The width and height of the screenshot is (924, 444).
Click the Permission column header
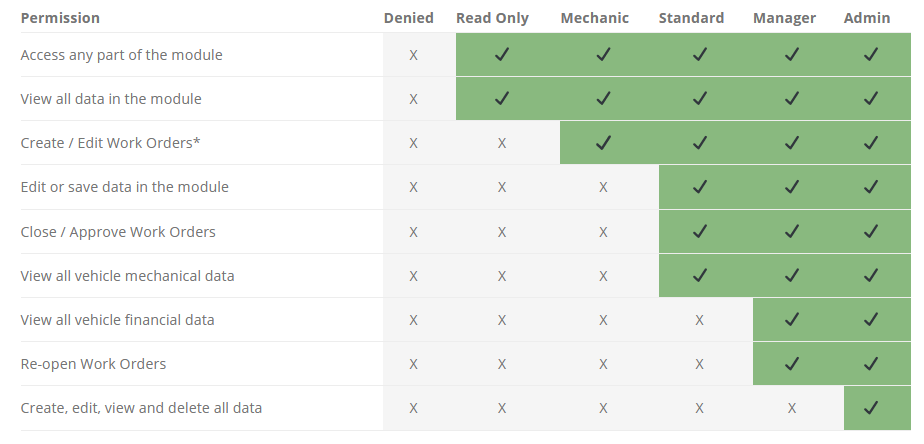[x=60, y=18]
